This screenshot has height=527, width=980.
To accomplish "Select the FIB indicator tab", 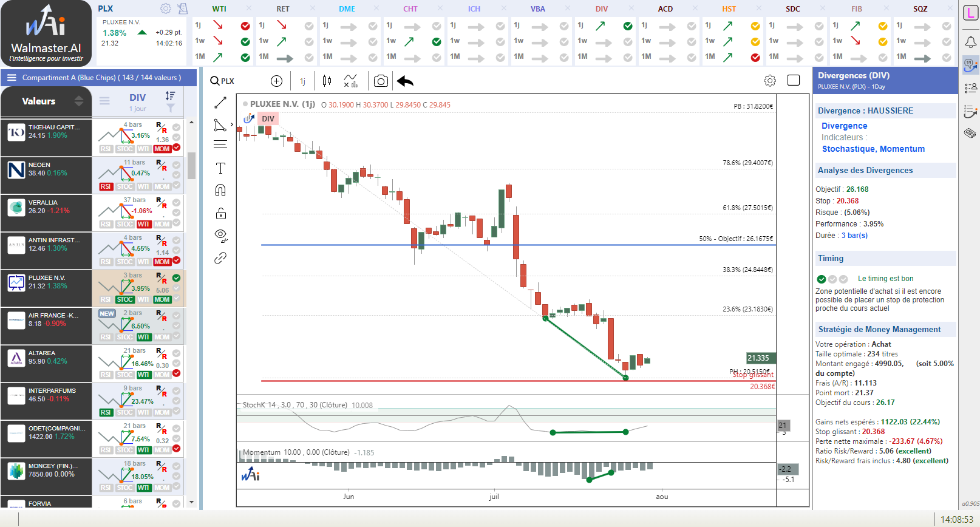I will pyautogui.click(x=856, y=9).
